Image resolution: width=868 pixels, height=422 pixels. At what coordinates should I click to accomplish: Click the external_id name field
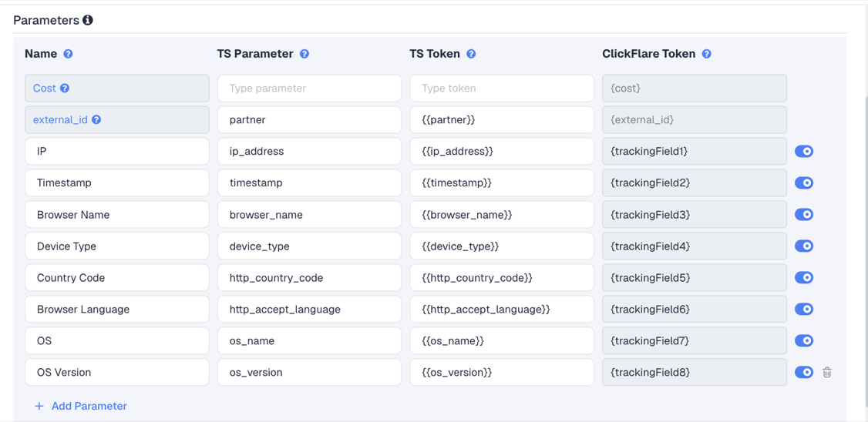[x=117, y=119]
